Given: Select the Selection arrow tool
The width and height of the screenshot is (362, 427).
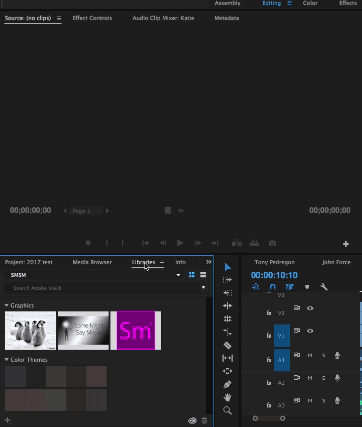Looking at the screenshot, I should pos(228,267).
